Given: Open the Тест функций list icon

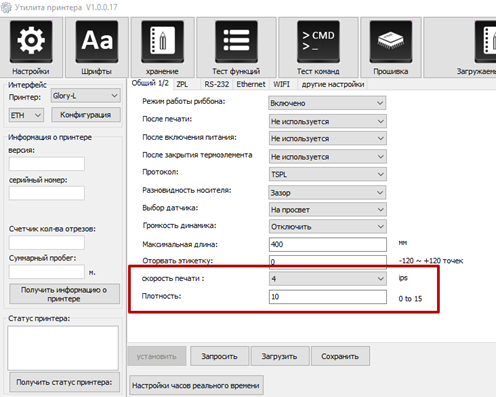Looking at the screenshot, I should (x=236, y=42).
